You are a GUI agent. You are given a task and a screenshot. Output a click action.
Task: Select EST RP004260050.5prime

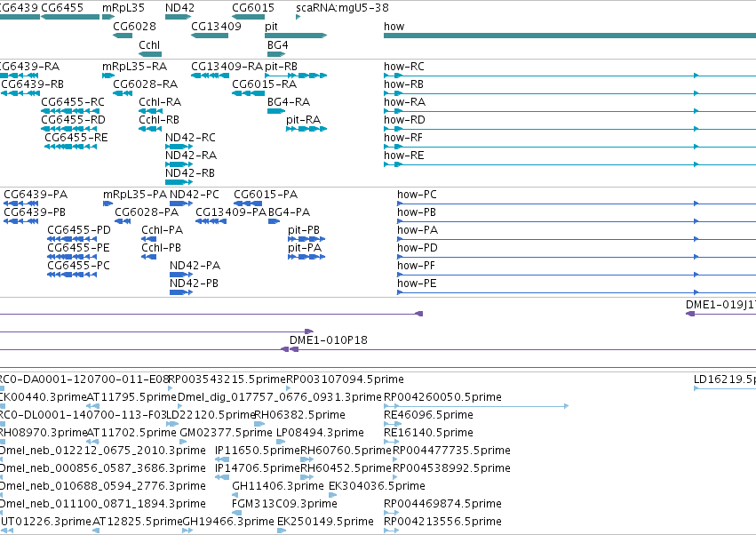(442, 397)
